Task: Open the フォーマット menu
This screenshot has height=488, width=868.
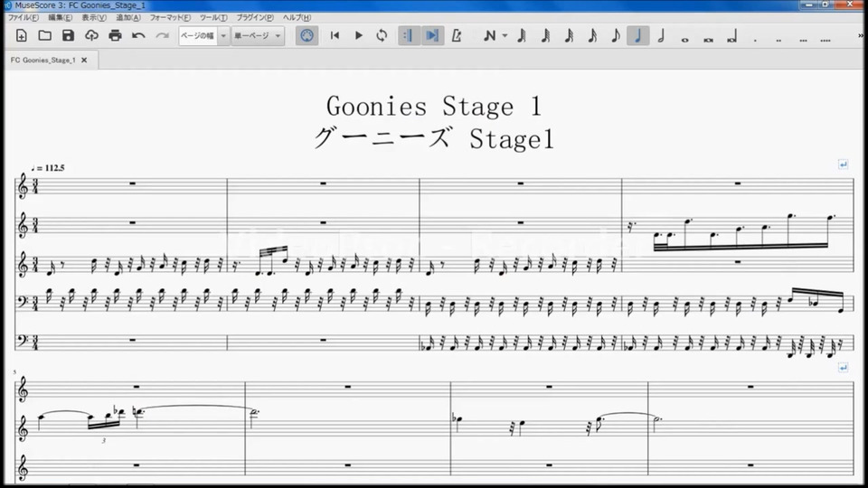Action: click(170, 18)
